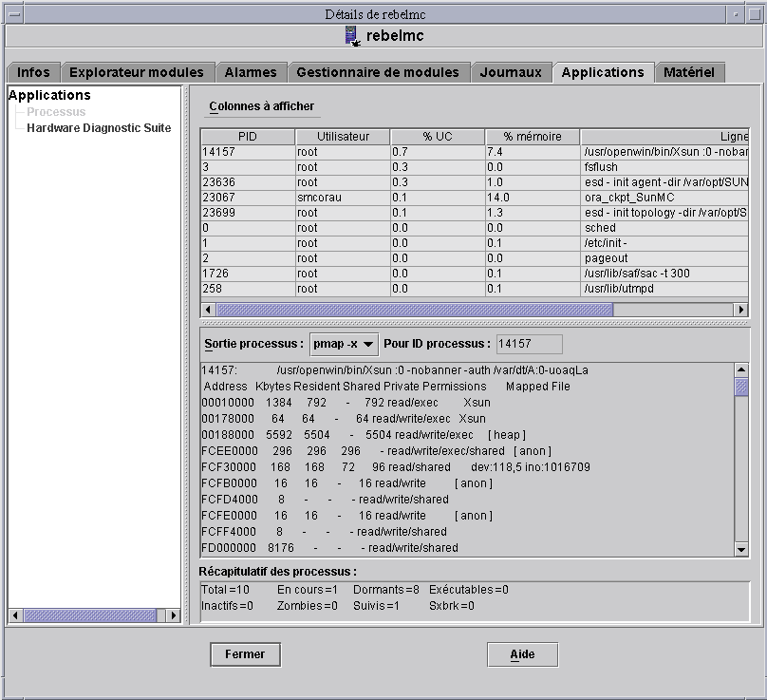Select the row with PID 14157
This screenshot has height=700, width=767.
pyautogui.click(x=475, y=152)
